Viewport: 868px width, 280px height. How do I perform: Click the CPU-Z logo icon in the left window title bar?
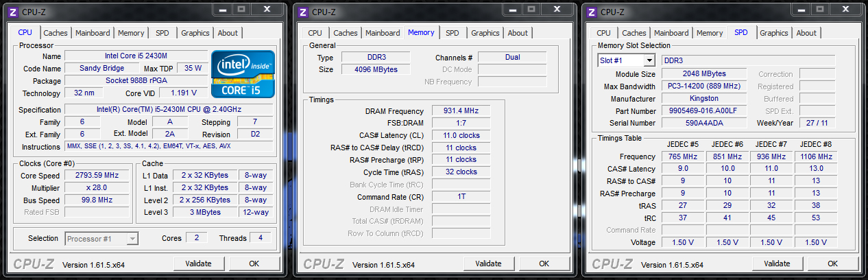[x=14, y=12]
